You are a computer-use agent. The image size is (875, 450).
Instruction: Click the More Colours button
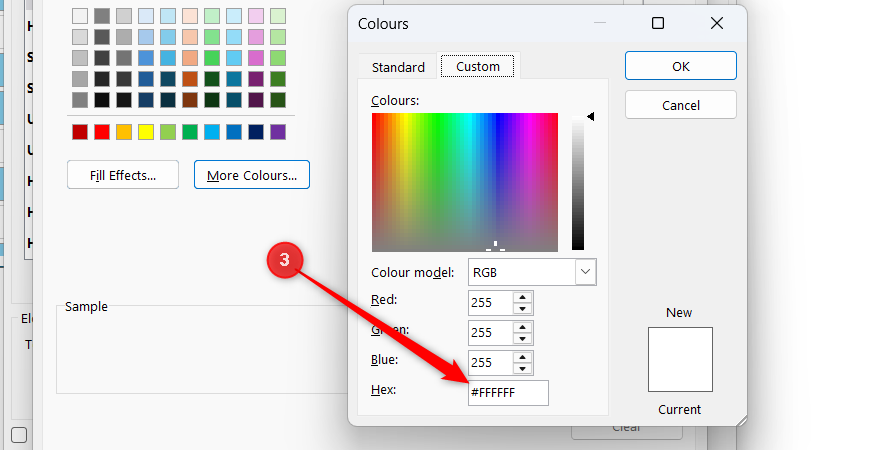tap(252, 175)
